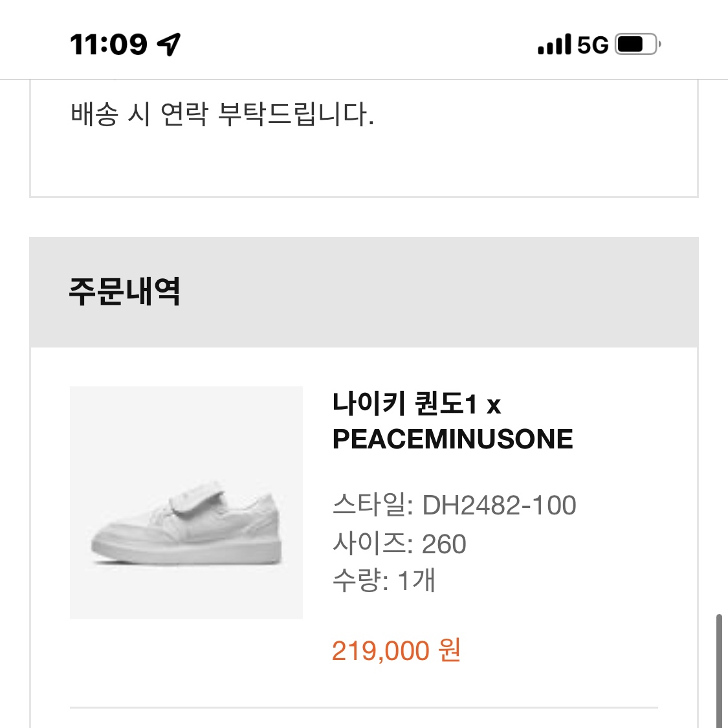The image size is (728, 728).
Task: Tap the 5G network indicator
Action: (x=592, y=45)
